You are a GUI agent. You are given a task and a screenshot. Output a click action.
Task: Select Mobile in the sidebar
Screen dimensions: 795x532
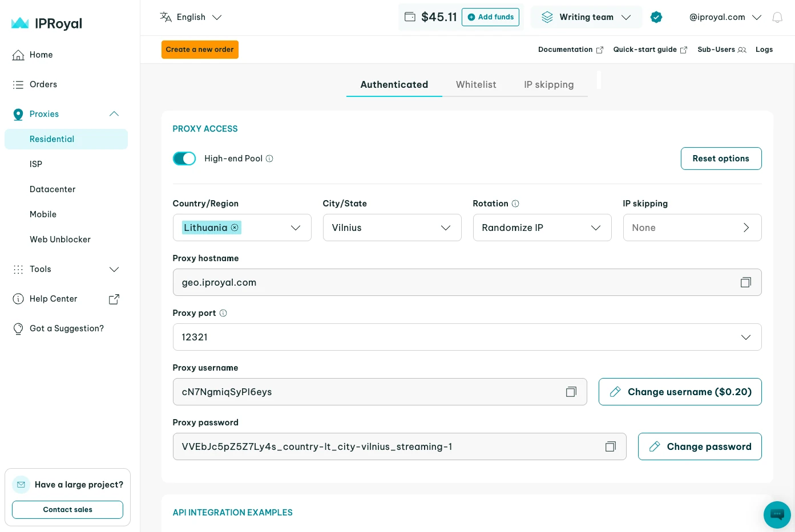43,214
